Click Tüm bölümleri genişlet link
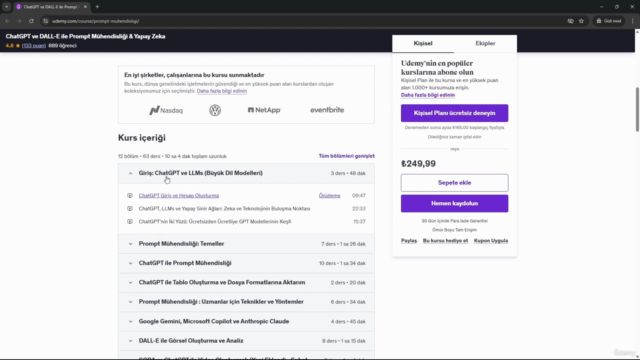This screenshot has width=640, height=360. (x=347, y=156)
